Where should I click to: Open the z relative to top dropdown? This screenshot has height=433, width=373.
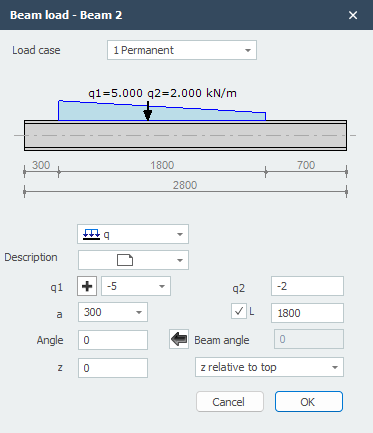[x=269, y=367]
